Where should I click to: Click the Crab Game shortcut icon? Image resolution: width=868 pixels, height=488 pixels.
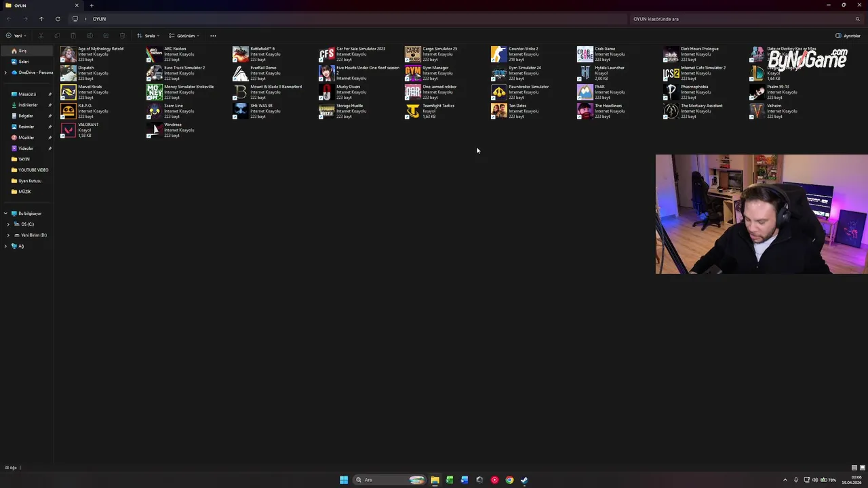coord(585,54)
